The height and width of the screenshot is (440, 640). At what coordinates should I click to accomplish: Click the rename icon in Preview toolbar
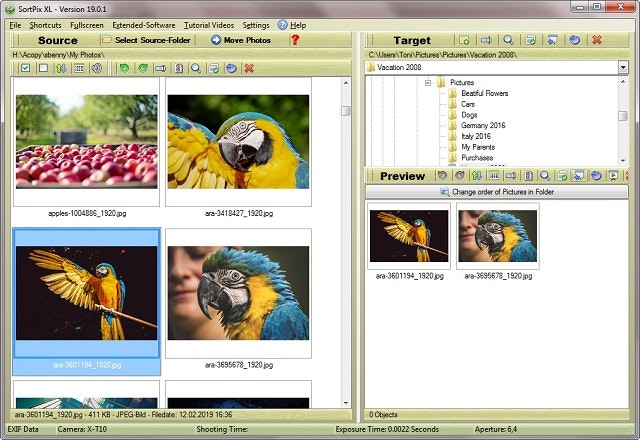pyautogui.click(x=511, y=176)
